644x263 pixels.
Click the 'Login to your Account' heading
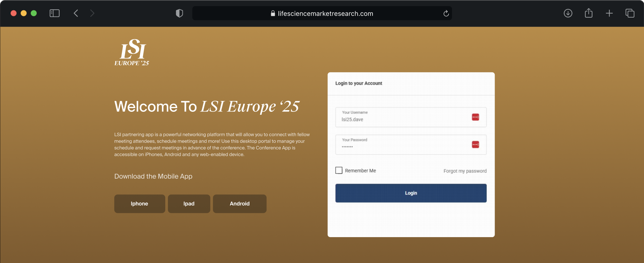click(x=359, y=83)
